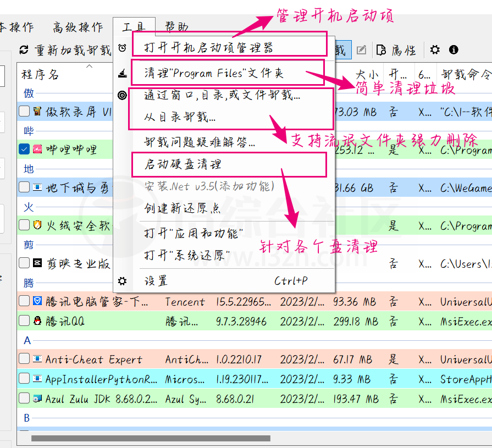Click the 腾讯电脑管家 shield icon
Viewport: 492px width, 448px height.
click(37, 301)
